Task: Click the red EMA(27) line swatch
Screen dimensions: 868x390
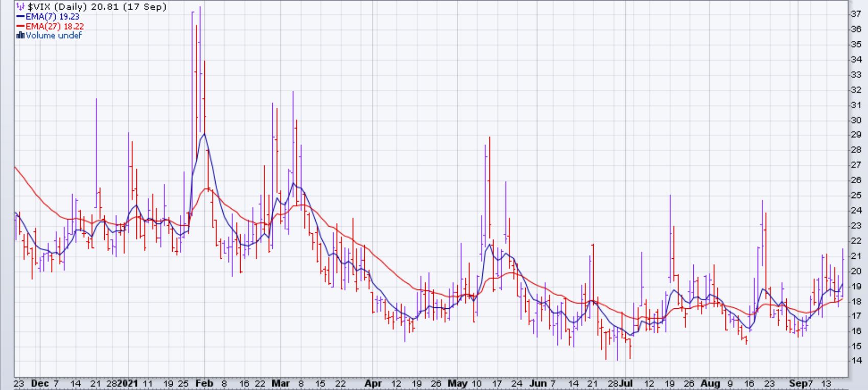Action: (x=20, y=26)
